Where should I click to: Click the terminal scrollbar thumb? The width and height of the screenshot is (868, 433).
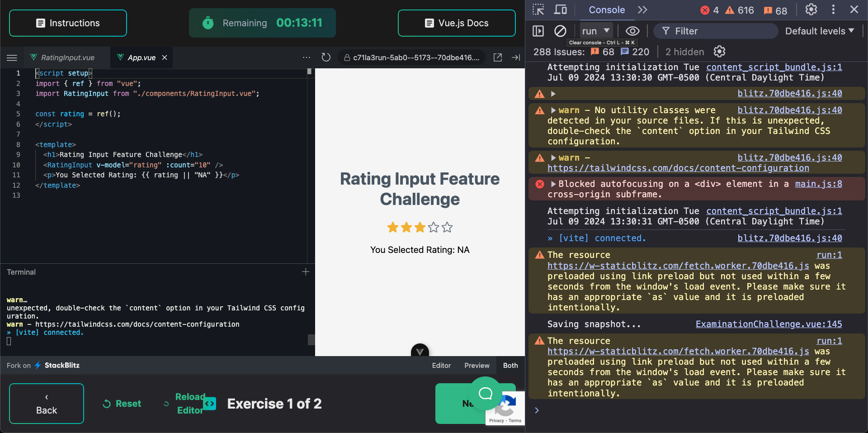pos(311,340)
